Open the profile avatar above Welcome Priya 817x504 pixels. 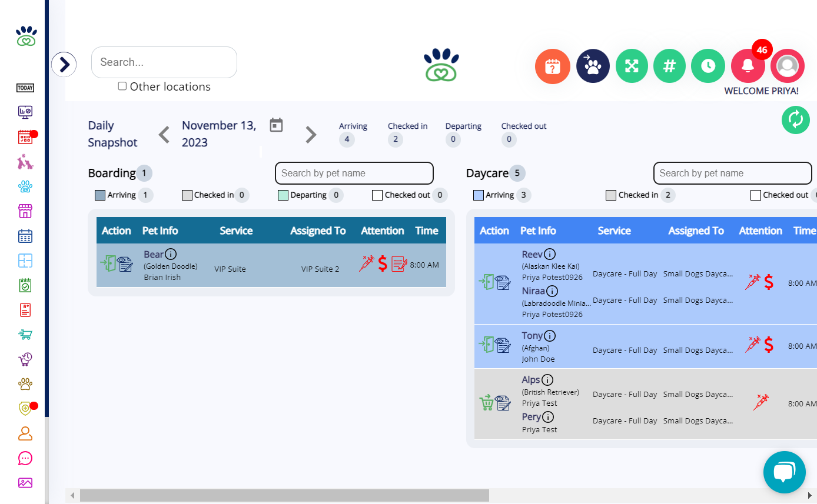tap(788, 66)
